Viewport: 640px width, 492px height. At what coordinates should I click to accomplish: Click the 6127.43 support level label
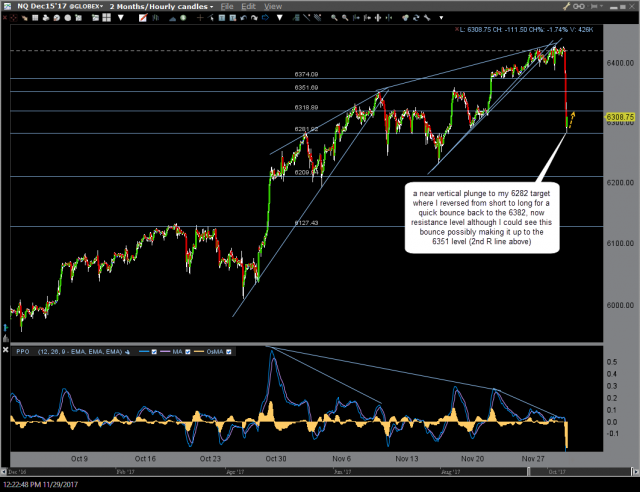[x=306, y=223]
